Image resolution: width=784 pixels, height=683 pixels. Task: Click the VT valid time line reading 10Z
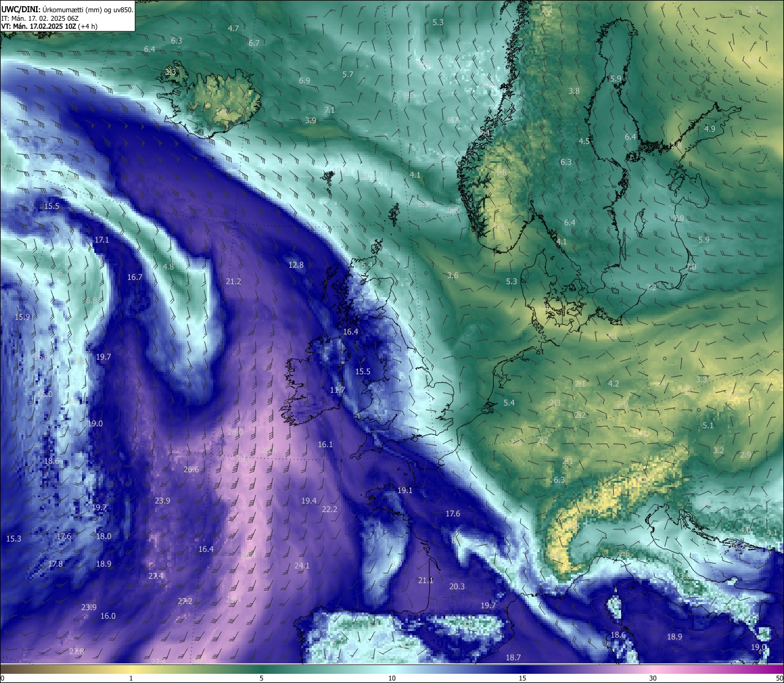(48, 26)
